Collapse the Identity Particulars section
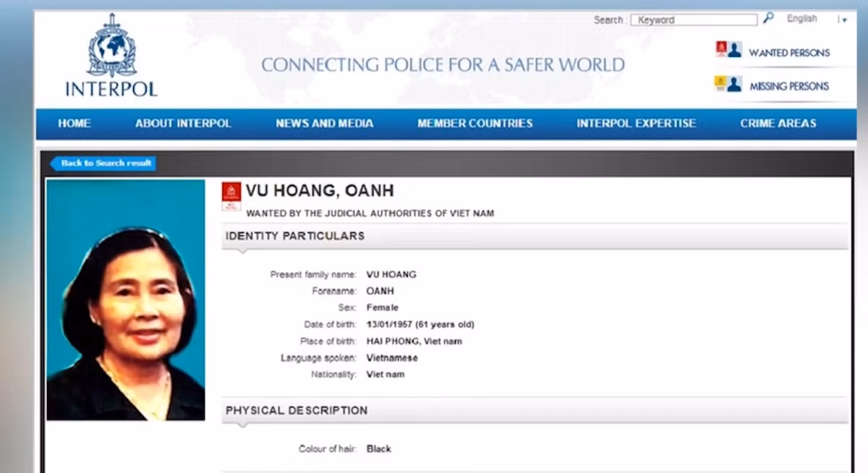The image size is (868, 473). (x=295, y=236)
